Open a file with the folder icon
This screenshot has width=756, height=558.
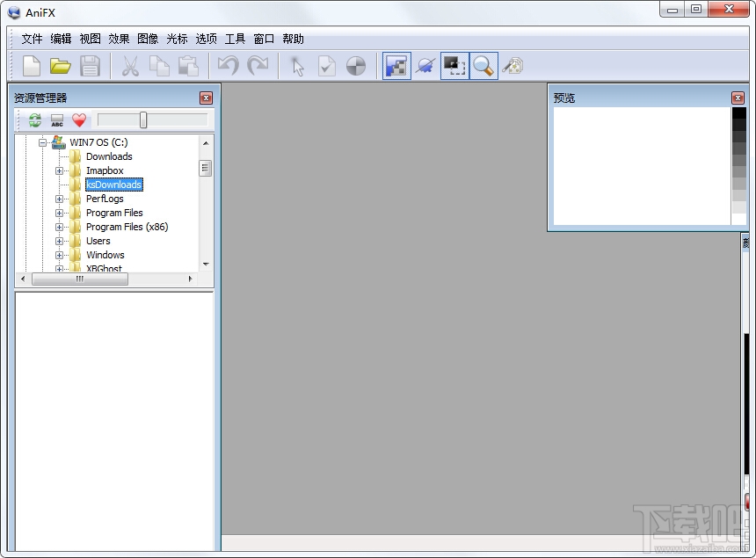pyautogui.click(x=61, y=66)
